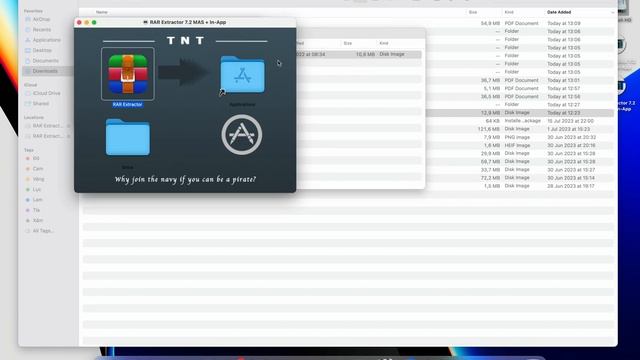Sort Downloads window by Kind column header
The image size is (640, 360).
509,12
